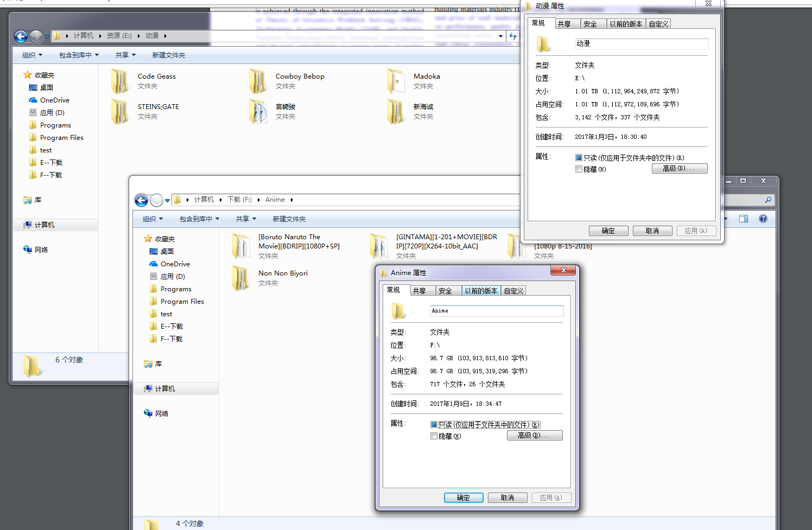Screen dimensions: 812x530
Task: Open the Non Non Biyori folder
Action: coord(269,278)
